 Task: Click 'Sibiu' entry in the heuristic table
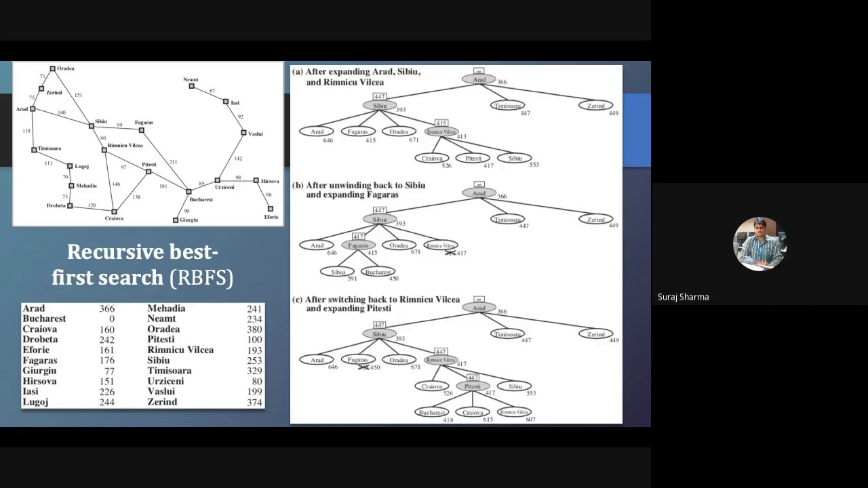pos(159,361)
